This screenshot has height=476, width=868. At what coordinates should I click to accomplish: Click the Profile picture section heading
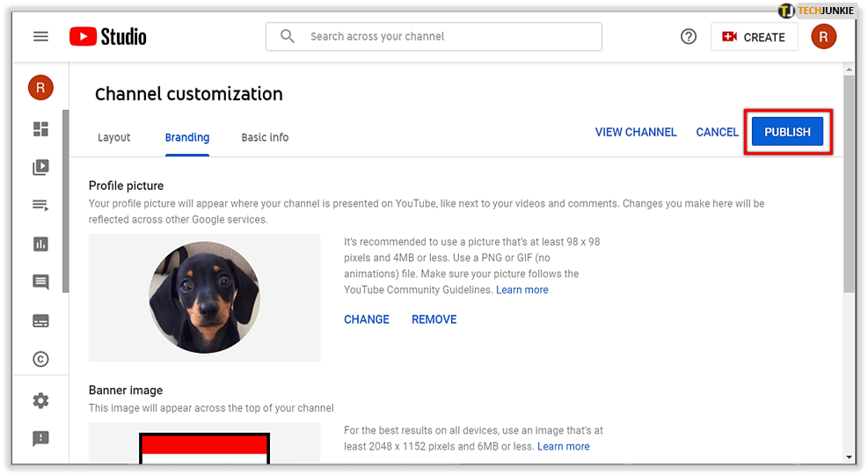127,186
